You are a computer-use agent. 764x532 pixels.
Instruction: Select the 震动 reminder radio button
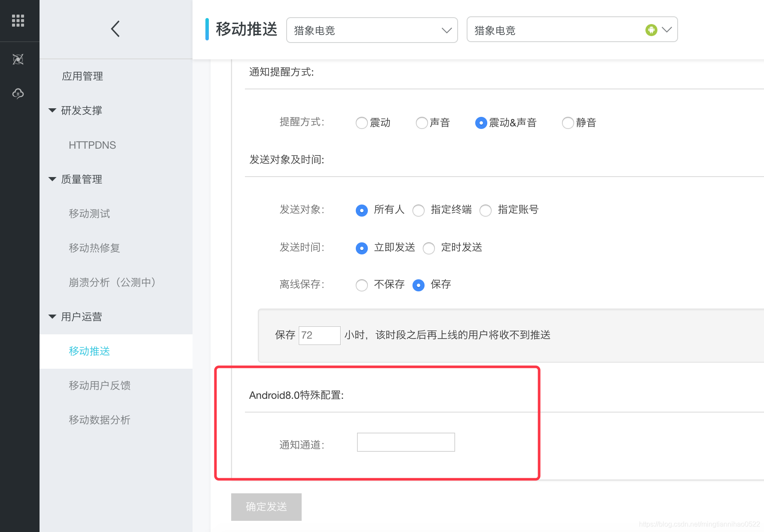(362, 123)
